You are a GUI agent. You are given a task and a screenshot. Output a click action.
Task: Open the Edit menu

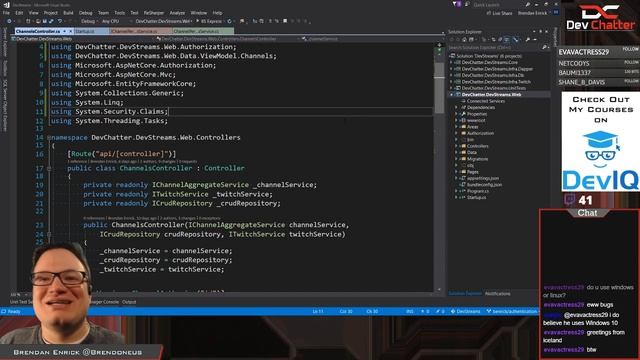[19, 13]
